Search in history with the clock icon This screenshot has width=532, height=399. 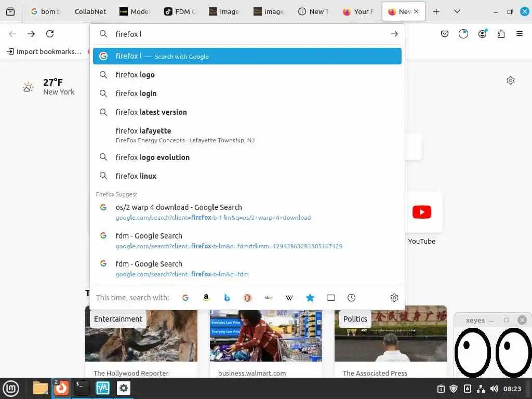click(352, 298)
